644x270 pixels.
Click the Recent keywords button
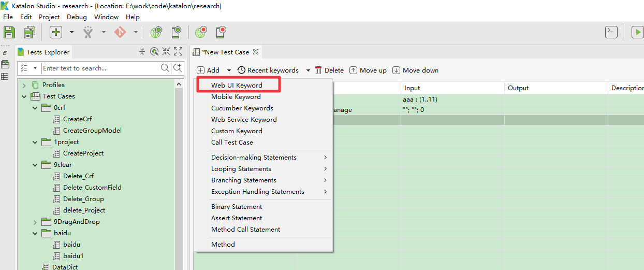coord(268,70)
